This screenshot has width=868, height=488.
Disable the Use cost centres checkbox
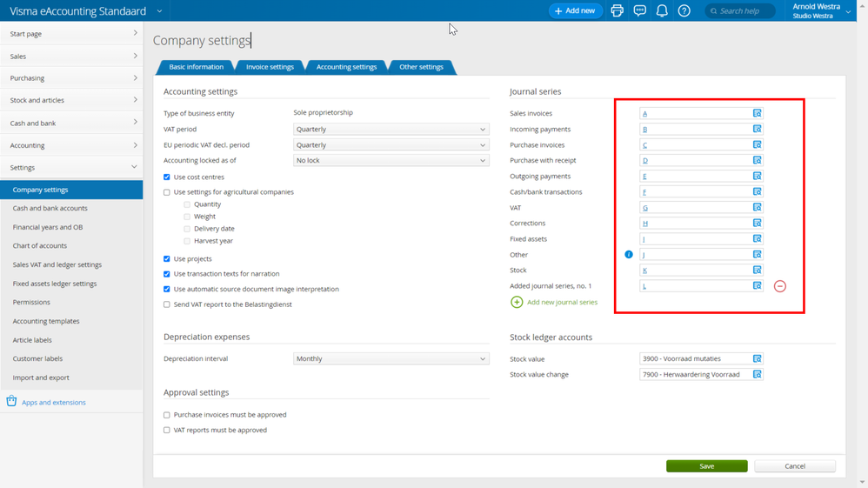[167, 177]
